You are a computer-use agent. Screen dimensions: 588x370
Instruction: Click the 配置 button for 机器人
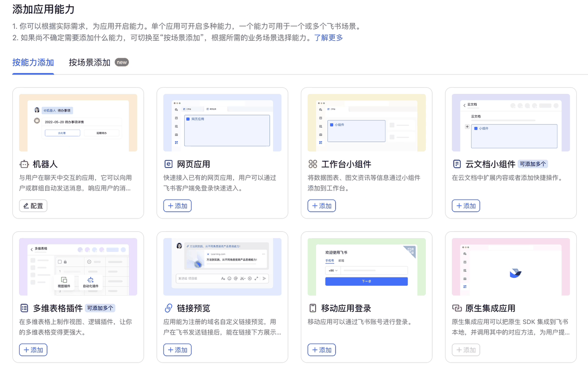pos(33,206)
